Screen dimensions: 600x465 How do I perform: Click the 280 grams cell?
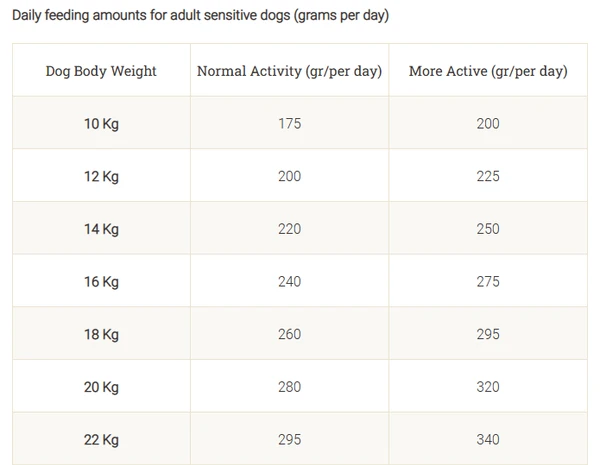point(289,387)
